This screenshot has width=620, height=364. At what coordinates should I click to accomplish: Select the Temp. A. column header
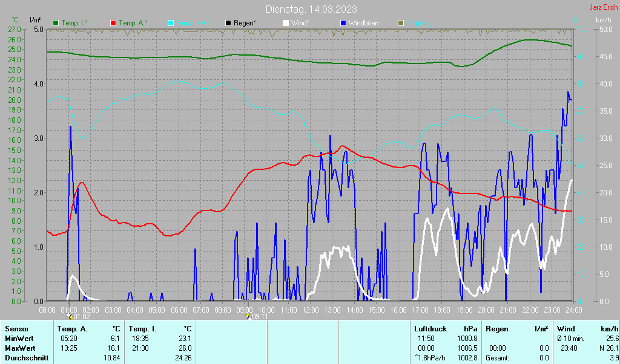pyautogui.click(x=72, y=329)
